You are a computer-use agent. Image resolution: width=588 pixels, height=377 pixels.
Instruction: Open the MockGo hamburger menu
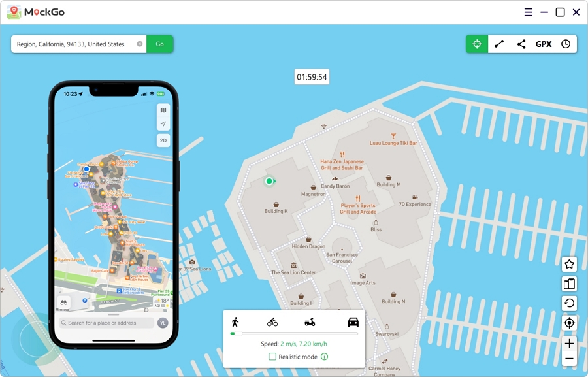528,12
